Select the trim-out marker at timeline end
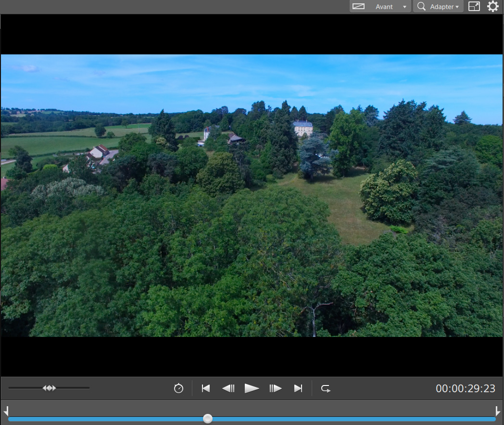 (x=498, y=411)
